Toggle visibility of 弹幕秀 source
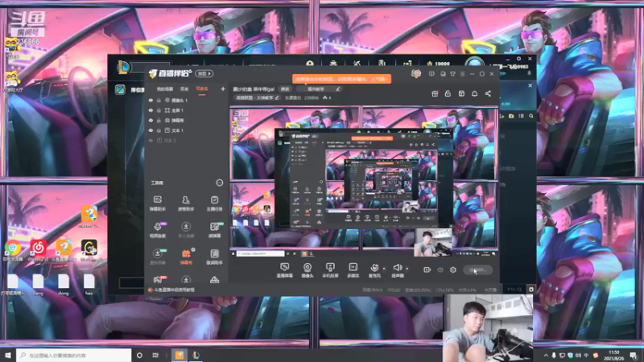This screenshot has width=644, height=362. (151, 120)
